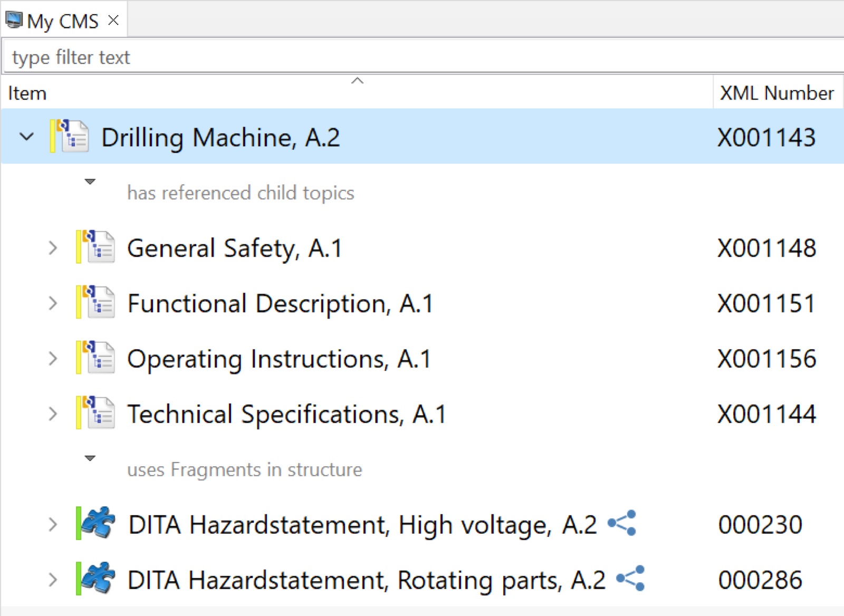Expand the General Safety, A.1 node
844x616 pixels.
click(x=53, y=247)
